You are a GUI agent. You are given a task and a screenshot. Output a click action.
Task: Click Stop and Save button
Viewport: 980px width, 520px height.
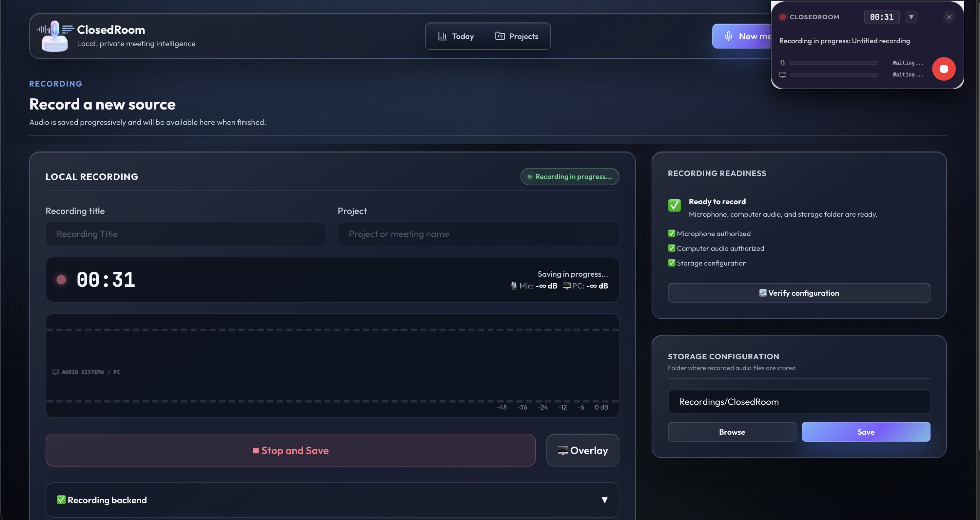(x=291, y=450)
